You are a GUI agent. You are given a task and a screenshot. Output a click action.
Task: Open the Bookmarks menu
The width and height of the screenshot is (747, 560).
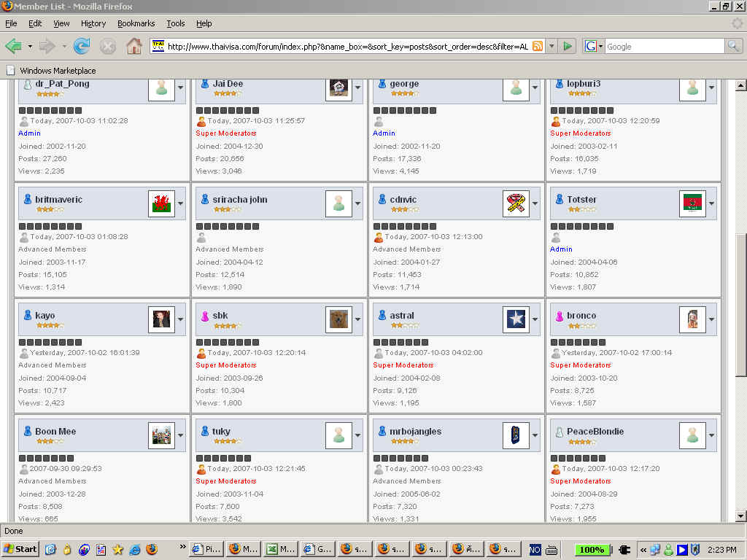[x=136, y=23]
